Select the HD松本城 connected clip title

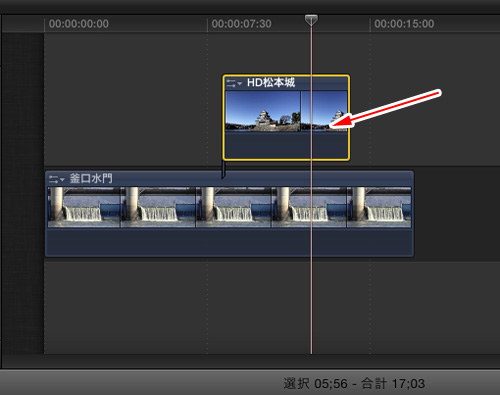pyautogui.click(x=271, y=82)
